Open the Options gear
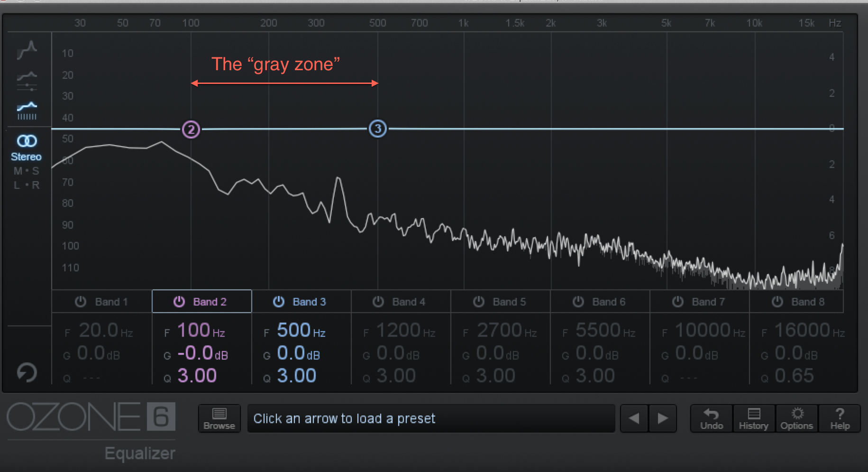 [x=796, y=418]
